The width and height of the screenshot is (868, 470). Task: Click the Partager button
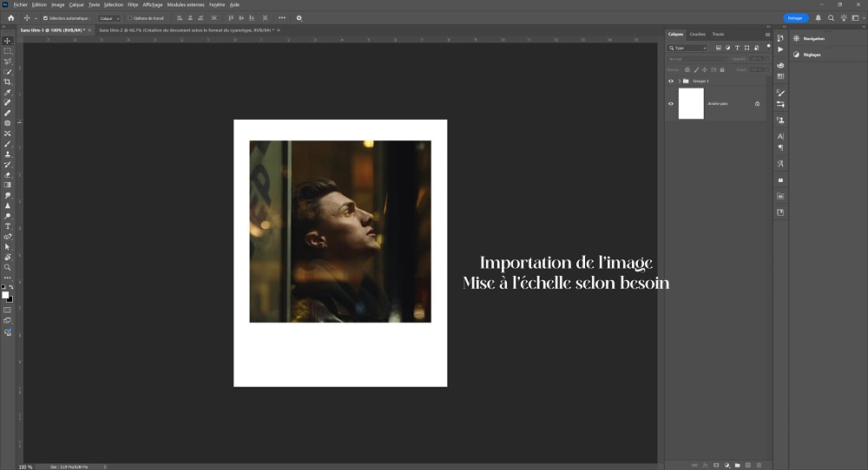795,18
